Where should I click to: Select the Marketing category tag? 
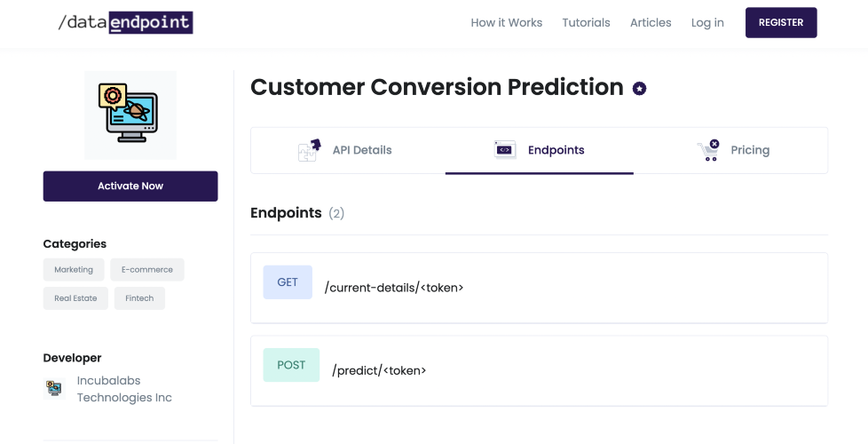(74, 270)
